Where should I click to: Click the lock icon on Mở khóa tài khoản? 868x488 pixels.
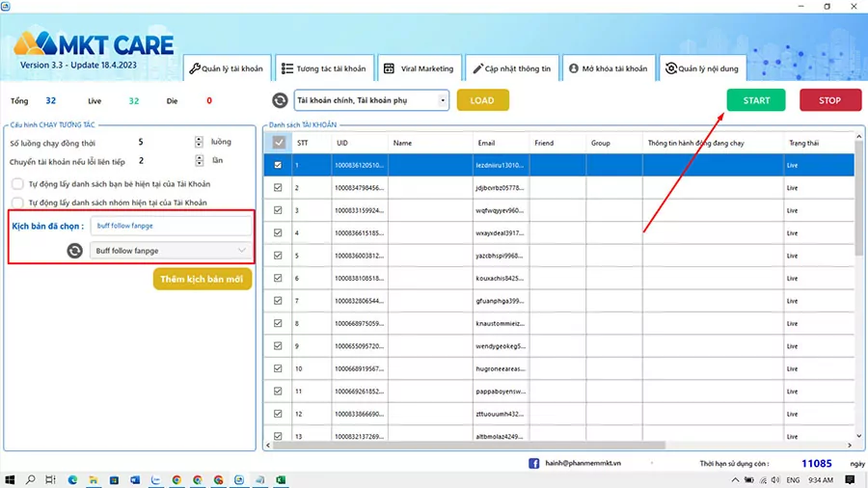click(x=574, y=69)
